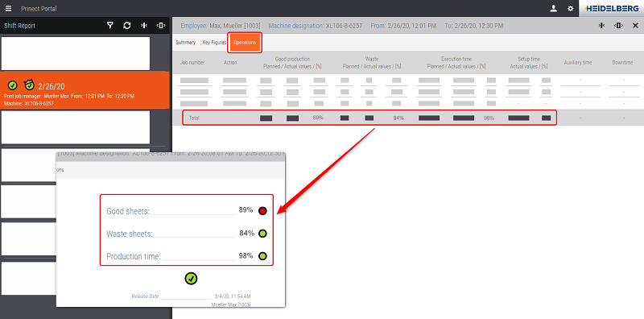Open the hamburger menu in Prinect Portal
This screenshot has width=644, height=319.
pyautogui.click(x=8, y=8)
